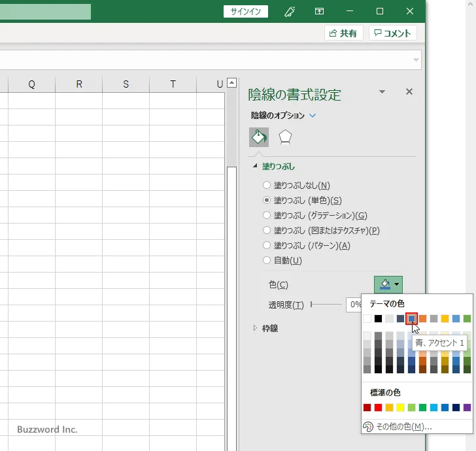
Task: Click the 透明度(T) slider track
Action: [x=326, y=305]
